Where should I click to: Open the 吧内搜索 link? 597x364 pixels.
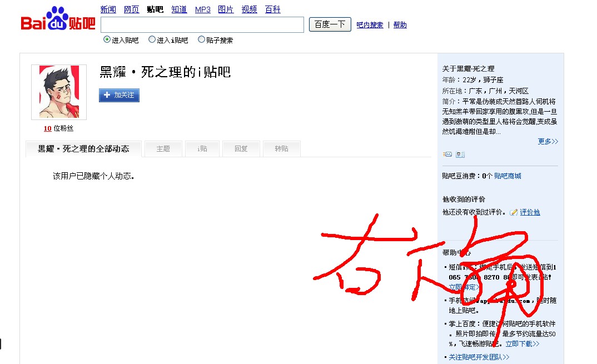[x=370, y=25]
